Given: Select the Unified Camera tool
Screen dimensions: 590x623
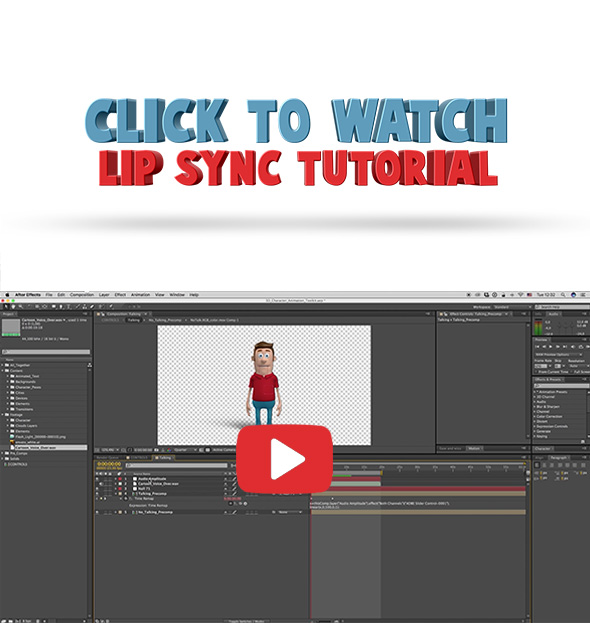Looking at the screenshot, I should [37, 307].
